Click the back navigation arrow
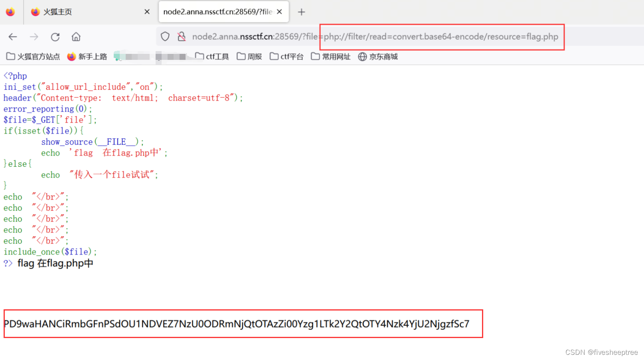Image resolution: width=644 pixels, height=360 pixels. (12, 37)
